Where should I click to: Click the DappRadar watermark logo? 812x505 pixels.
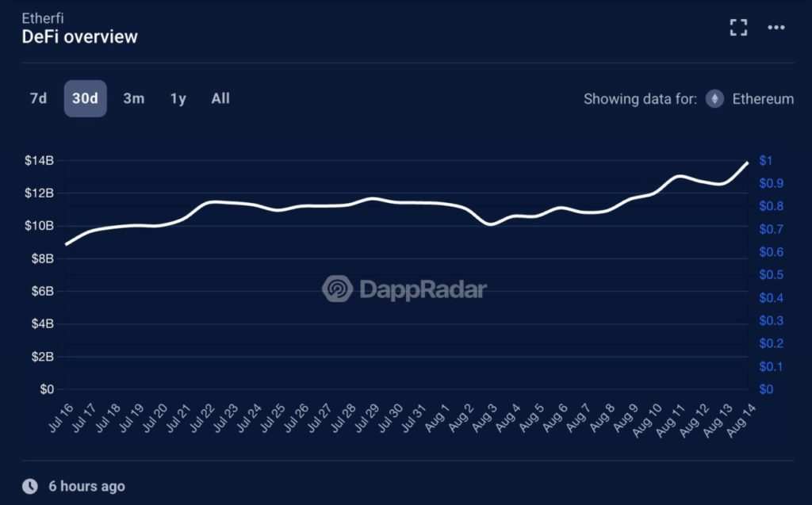[338, 289]
